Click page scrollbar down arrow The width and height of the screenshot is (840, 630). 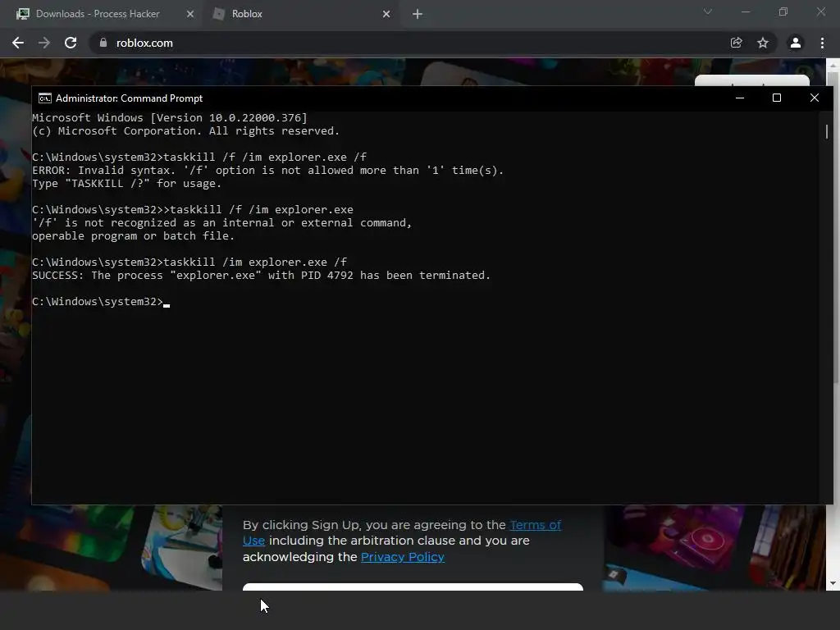[833, 583]
